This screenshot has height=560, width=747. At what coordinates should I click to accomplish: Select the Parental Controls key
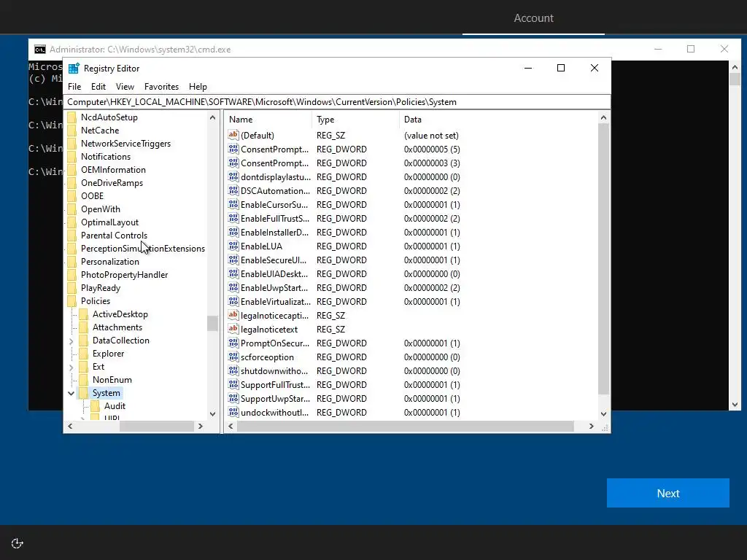[x=114, y=236]
